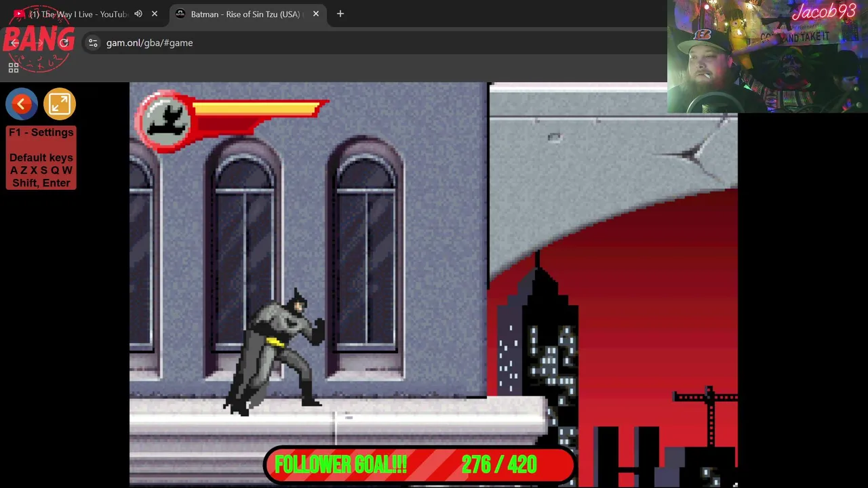Click the Default keys text
The height and width of the screenshot is (488, 868).
pyautogui.click(x=41, y=157)
